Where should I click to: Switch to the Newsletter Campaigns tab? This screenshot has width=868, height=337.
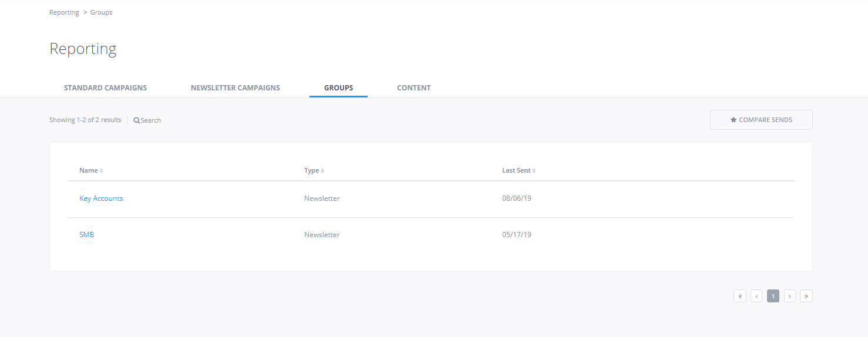pyautogui.click(x=235, y=88)
